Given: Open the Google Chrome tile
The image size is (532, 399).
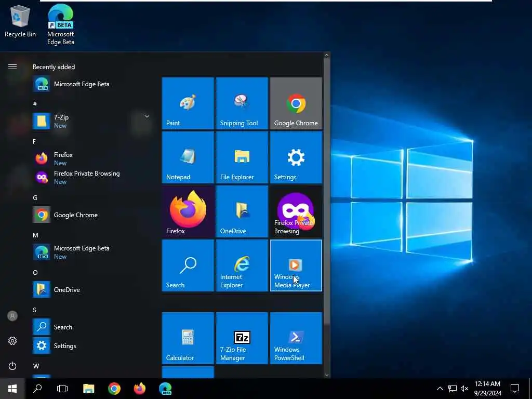Looking at the screenshot, I should point(296,103).
